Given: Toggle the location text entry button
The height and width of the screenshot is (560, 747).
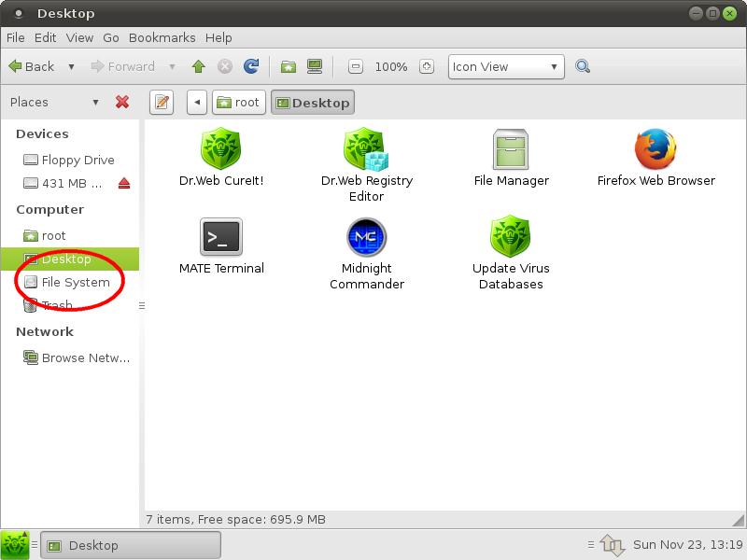Looking at the screenshot, I should pos(162,103).
